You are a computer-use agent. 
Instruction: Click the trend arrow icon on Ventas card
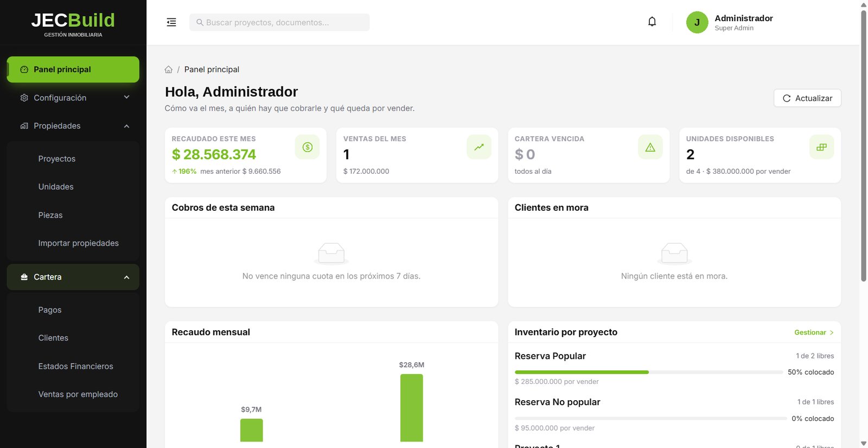tap(479, 147)
